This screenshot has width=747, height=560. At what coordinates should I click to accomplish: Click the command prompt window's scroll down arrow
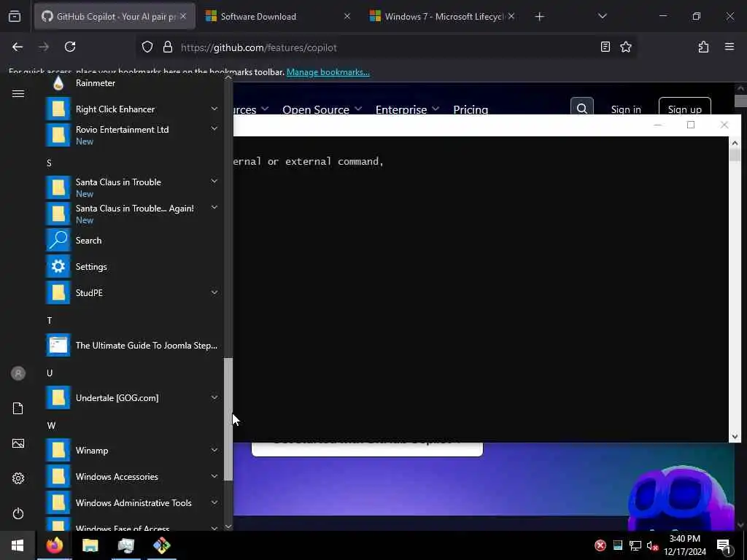[735, 437]
